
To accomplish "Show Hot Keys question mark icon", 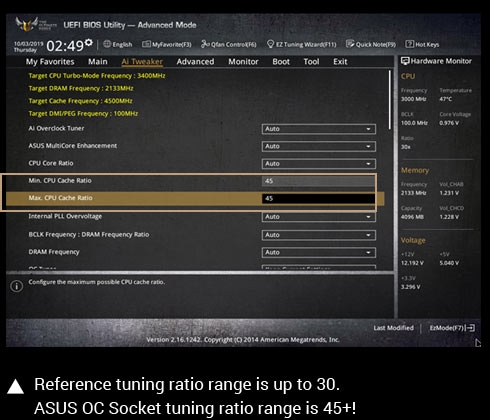I will click(409, 44).
